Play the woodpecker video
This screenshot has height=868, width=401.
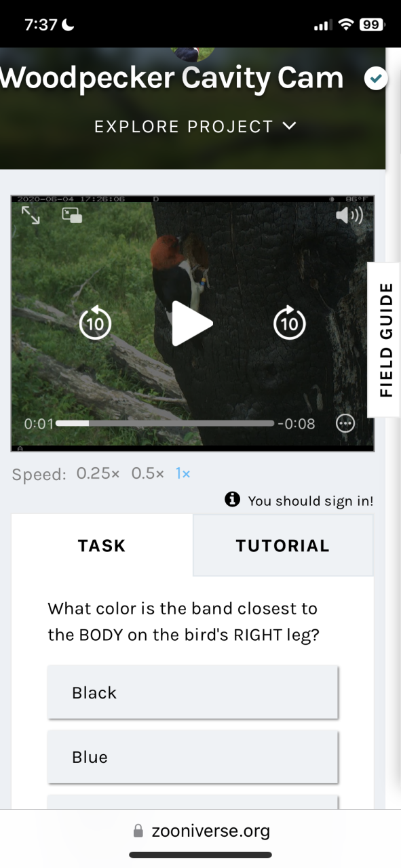coord(192,323)
